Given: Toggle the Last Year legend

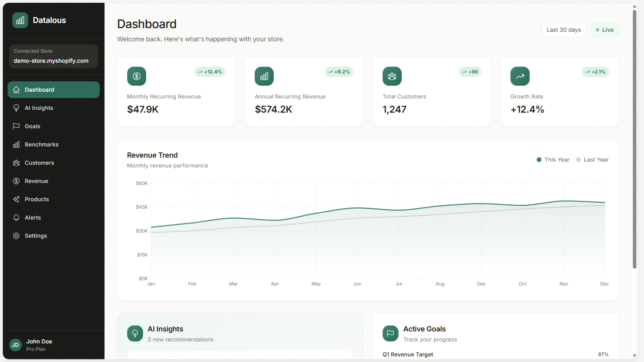Looking at the screenshot, I should [592, 159].
